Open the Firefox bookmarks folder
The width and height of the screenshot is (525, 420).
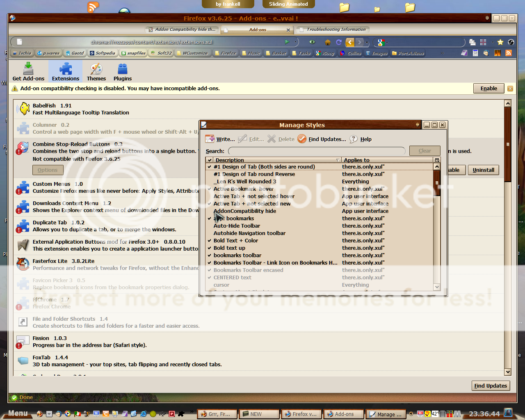click(x=225, y=53)
